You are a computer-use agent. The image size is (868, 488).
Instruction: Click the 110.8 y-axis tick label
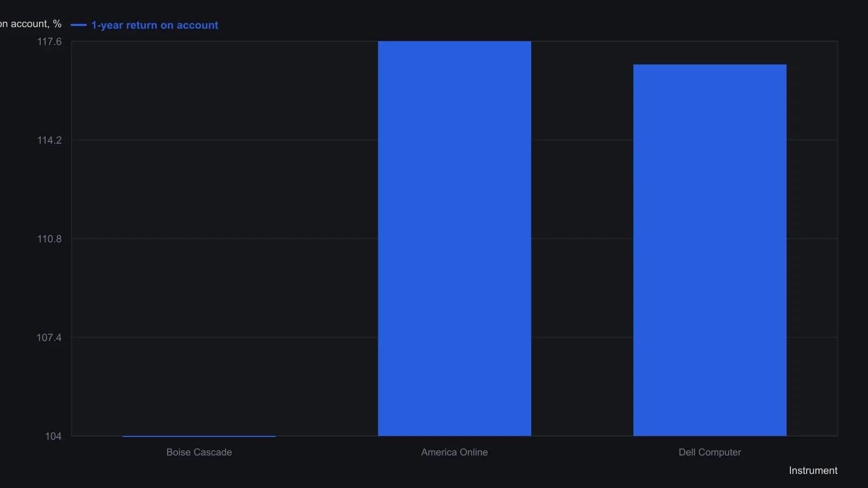49,239
